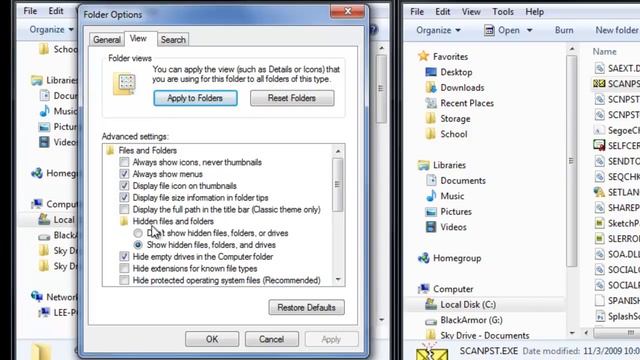This screenshot has width=640, height=360.
Task: Click the Homegroup icon in right window
Action: (x=424, y=258)
